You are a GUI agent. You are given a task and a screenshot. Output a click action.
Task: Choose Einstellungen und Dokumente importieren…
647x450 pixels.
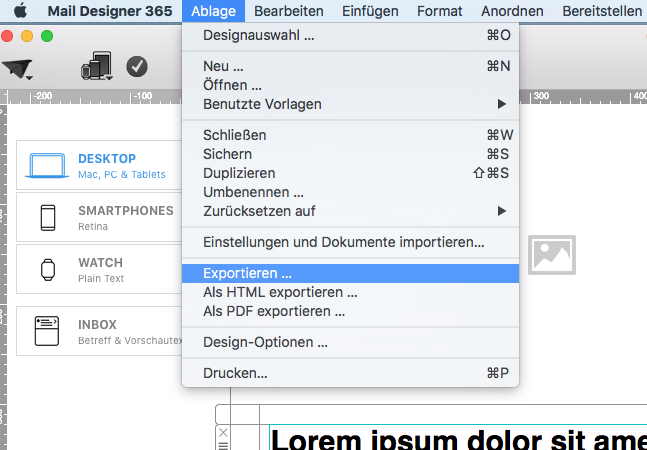(x=350, y=242)
